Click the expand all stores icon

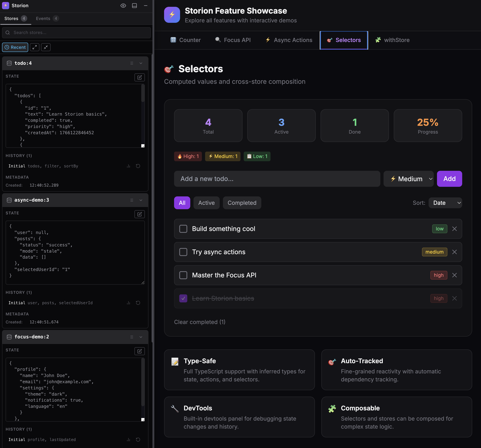coord(35,47)
